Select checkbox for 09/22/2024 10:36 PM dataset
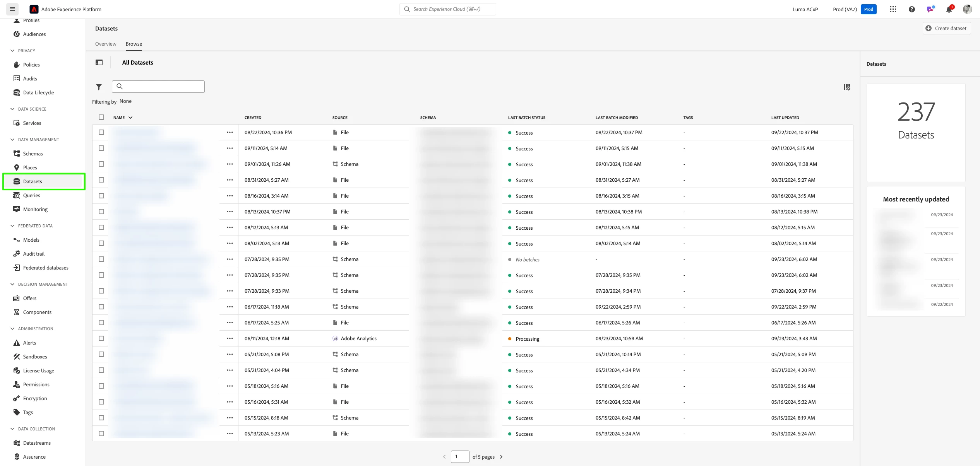Screen dimensions: 980x466 (101, 132)
